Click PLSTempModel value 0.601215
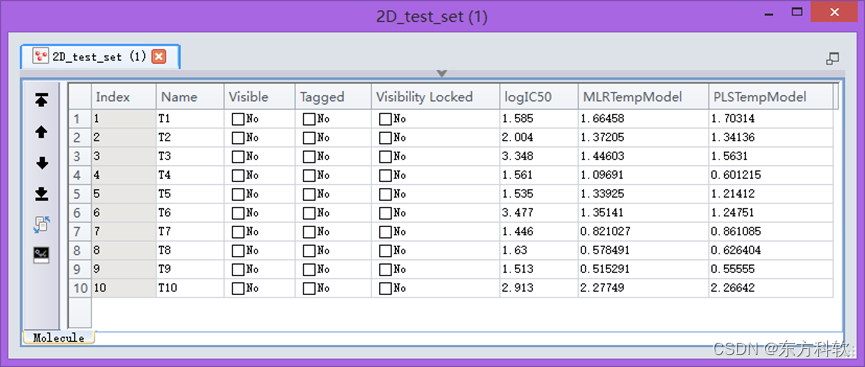The image size is (865, 367). (771, 175)
